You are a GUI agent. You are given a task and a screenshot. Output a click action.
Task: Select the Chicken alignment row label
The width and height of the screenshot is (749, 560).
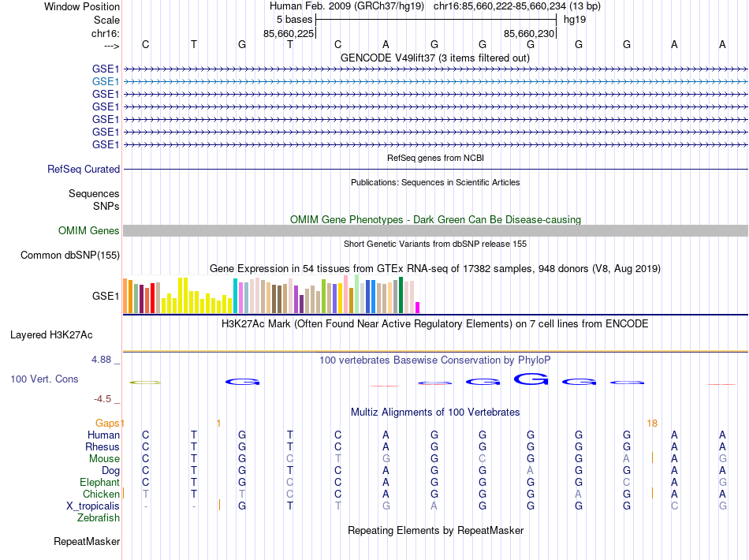click(x=101, y=494)
